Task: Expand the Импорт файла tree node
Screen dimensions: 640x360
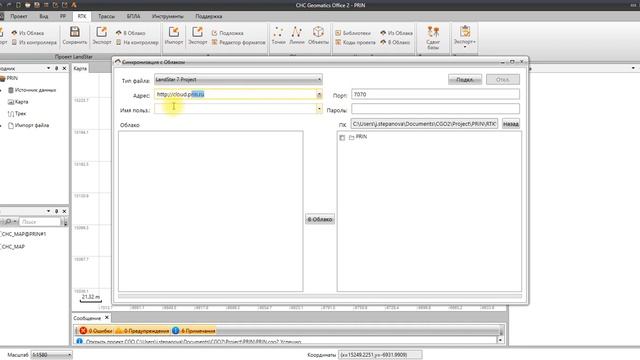Action: click(x=1, y=125)
